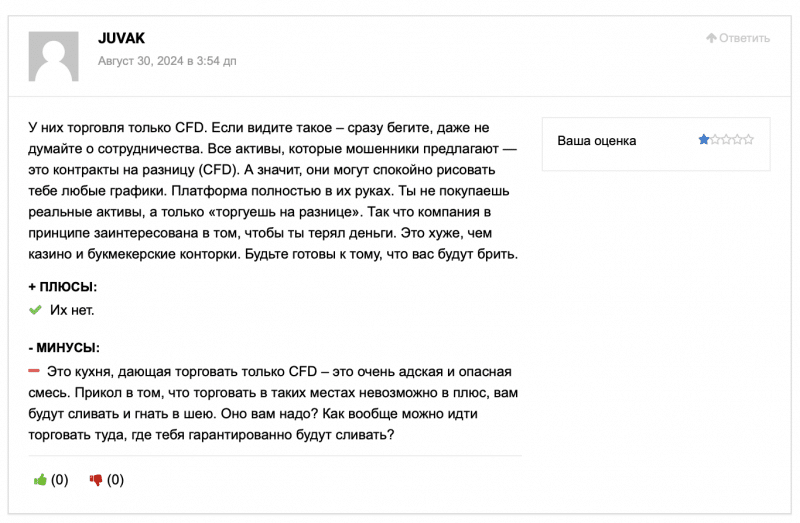The height and width of the screenshot is (523, 800).
Task: Open the JUVAK user avatar
Action: (x=54, y=56)
